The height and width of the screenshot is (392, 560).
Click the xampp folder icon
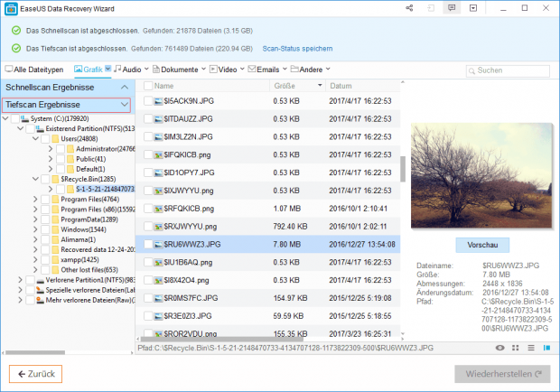[x=55, y=259]
